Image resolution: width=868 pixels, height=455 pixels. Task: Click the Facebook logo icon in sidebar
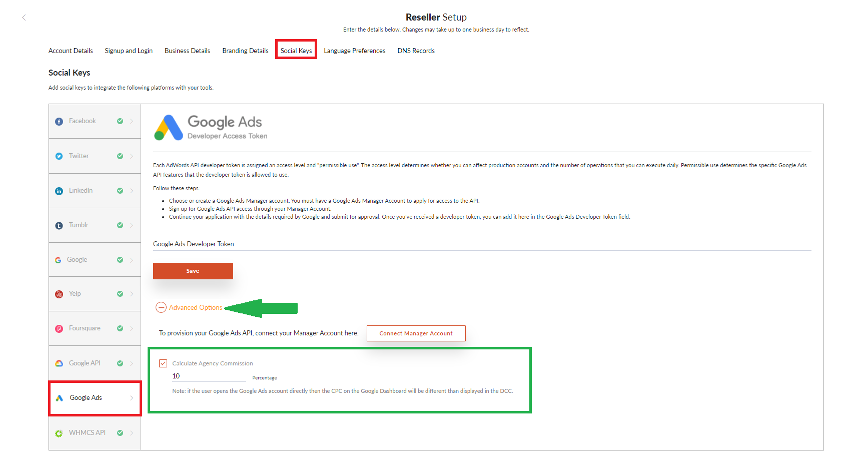point(59,122)
